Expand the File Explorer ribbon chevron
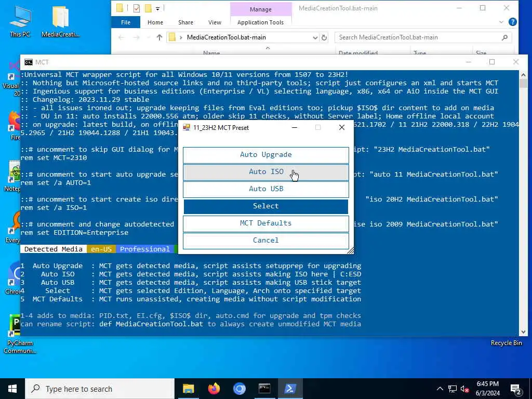The height and width of the screenshot is (399, 532). point(501,22)
